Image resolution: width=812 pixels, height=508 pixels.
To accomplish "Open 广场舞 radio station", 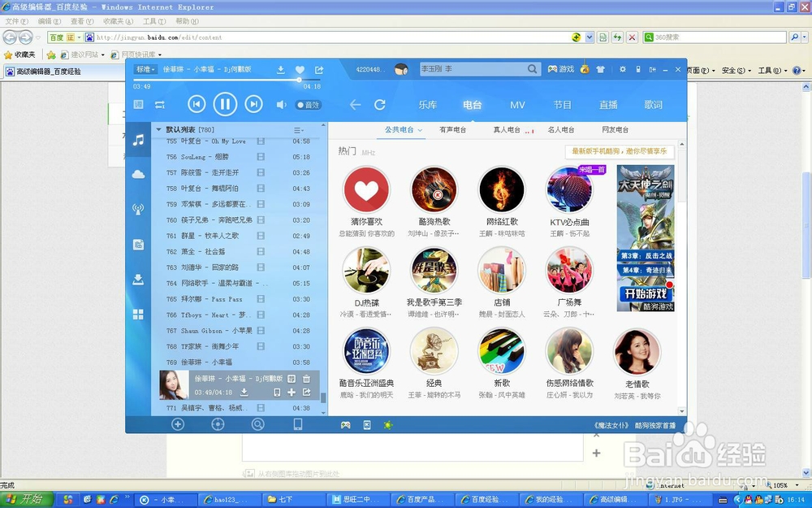I will point(569,271).
